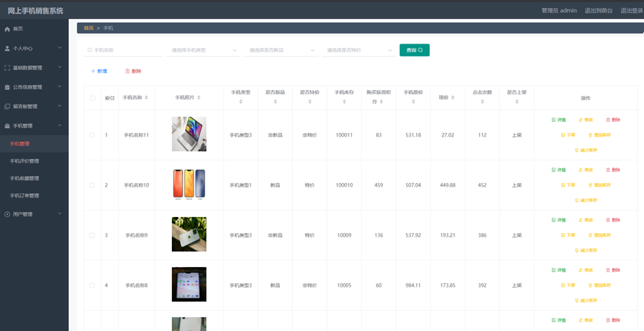Screen dimensions: 644x331
Task: Expand the 基础数据管理 sidebar menu
Action: 34,68
